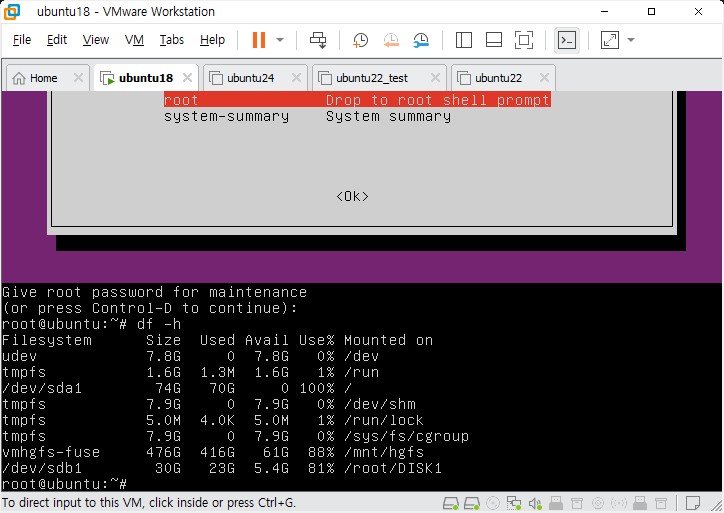Open the Help menu

point(212,40)
